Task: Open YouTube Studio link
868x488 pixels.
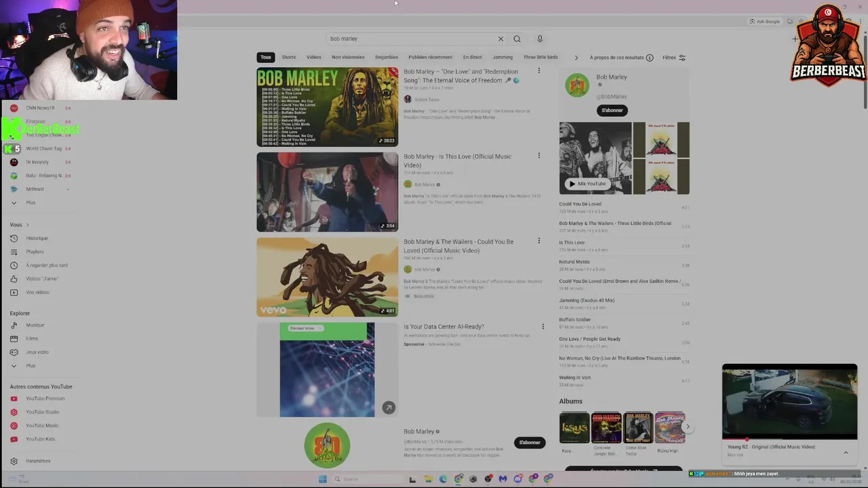Action: click(x=42, y=412)
